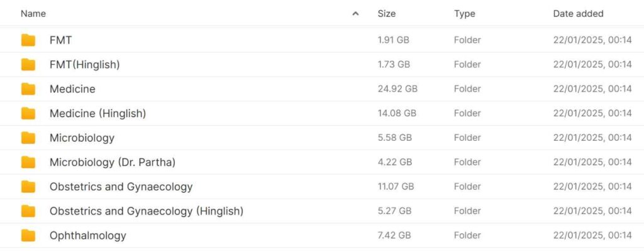Select the Medicine folder icon
The image size is (644, 251).
(28, 89)
